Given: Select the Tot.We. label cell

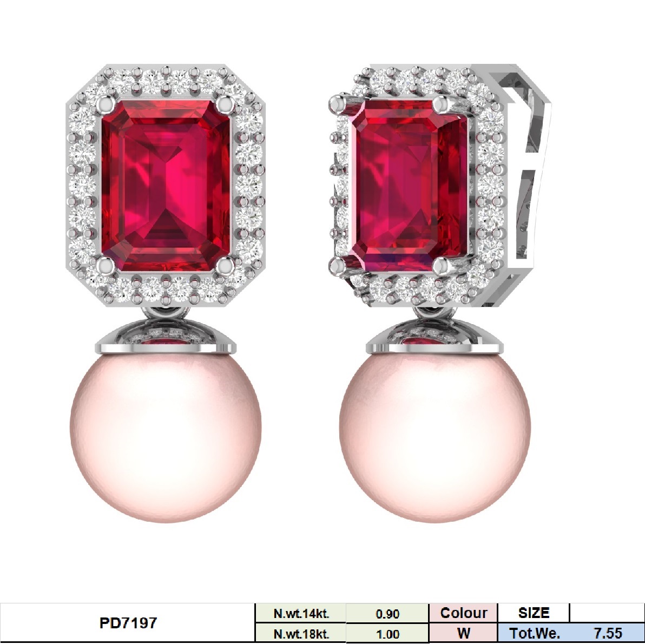Looking at the screenshot, I should [x=534, y=633].
